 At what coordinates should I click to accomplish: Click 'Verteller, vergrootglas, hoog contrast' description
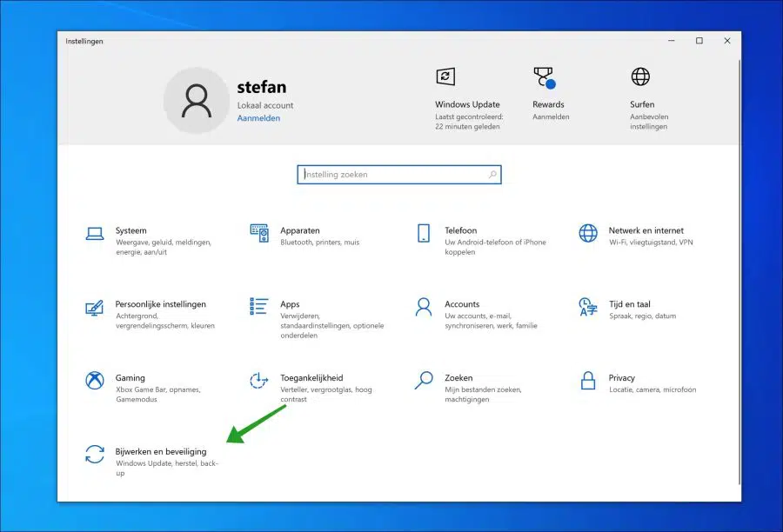[x=325, y=395]
